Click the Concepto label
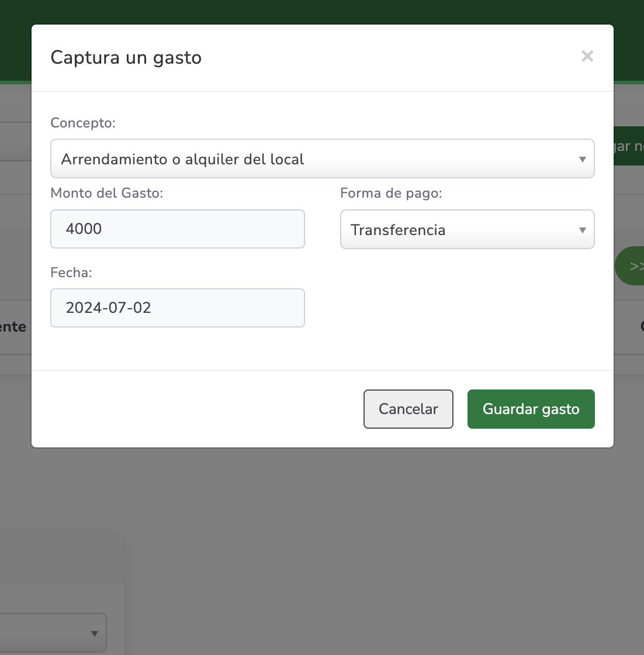This screenshot has width=644, height=655. pos(83,123)
